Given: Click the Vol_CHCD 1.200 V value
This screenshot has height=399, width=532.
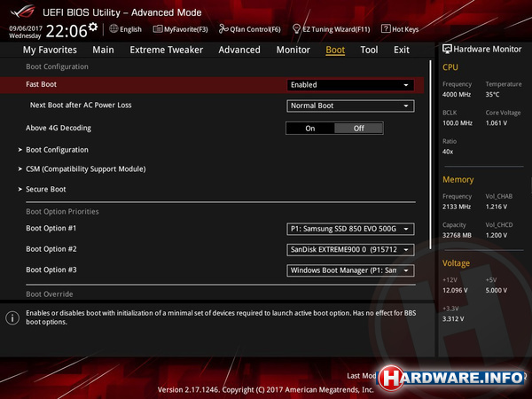Looking at the screenshot, I should 497,235.
